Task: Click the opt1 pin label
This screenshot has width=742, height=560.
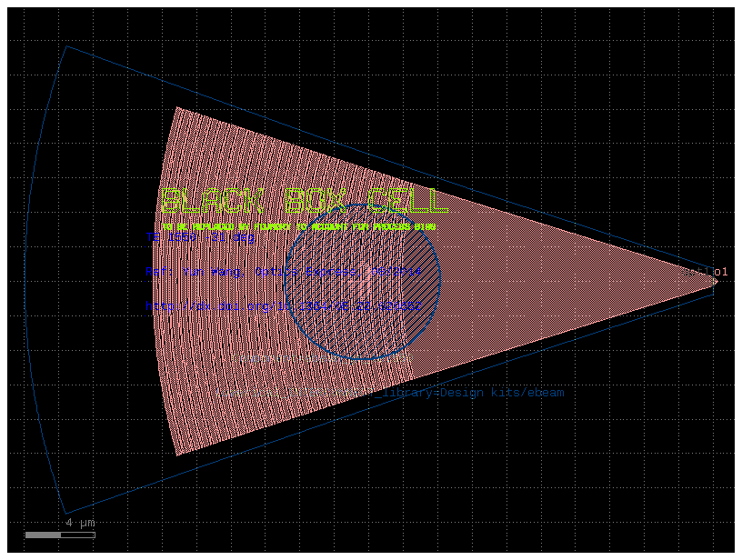Action: point(723,273)
